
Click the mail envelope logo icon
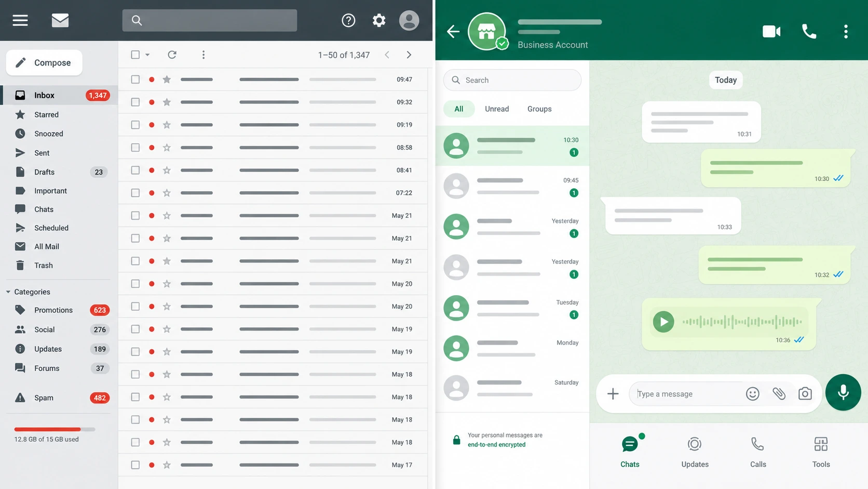(x=60, y=20)
